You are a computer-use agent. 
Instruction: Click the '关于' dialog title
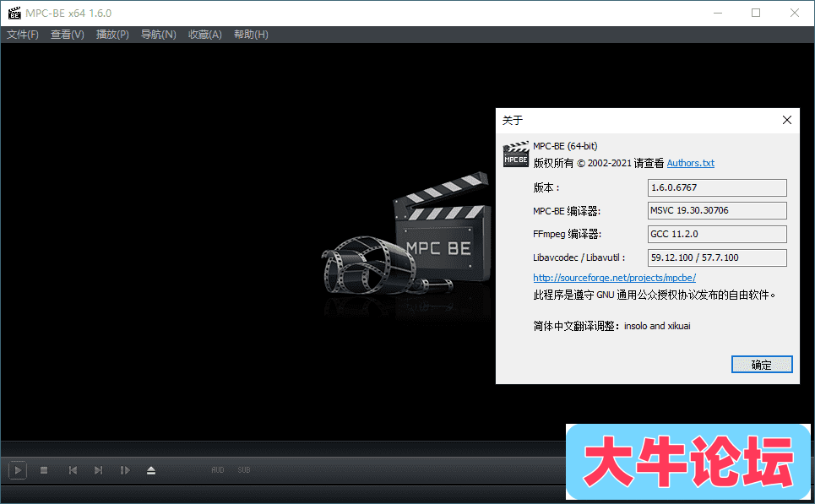[513, 121]
